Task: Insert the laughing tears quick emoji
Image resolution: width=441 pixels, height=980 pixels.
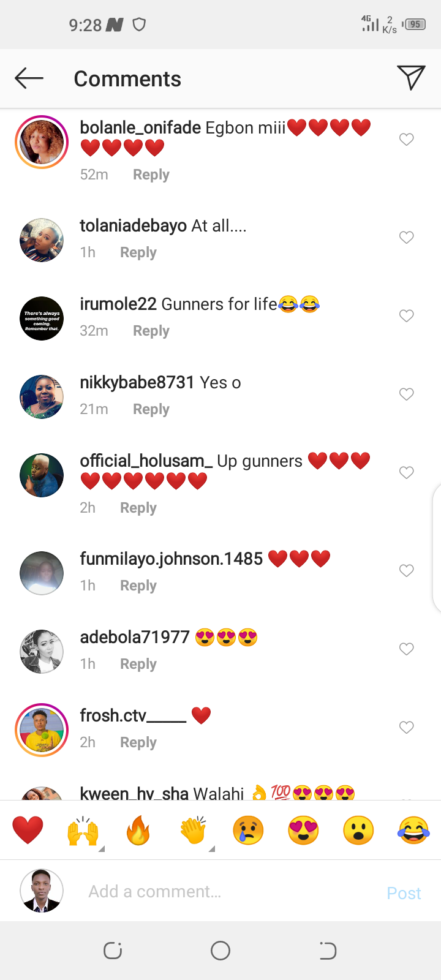Action: (x=413, y=831)
